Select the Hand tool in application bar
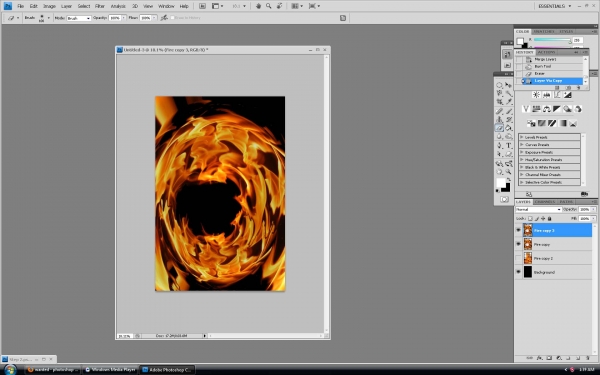Viewport: 600px width, 375px height. (x=258, y=6)
